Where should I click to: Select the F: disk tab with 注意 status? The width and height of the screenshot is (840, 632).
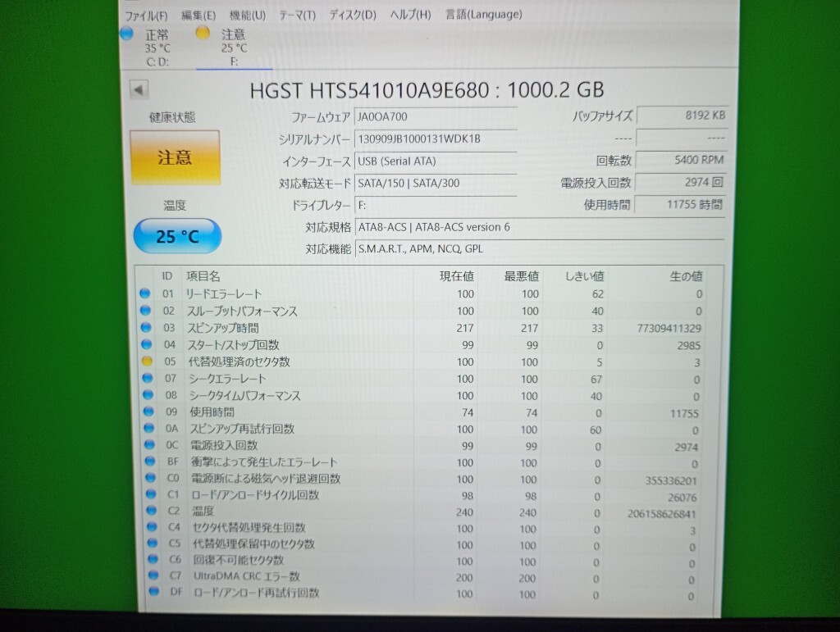coord(234,48)
